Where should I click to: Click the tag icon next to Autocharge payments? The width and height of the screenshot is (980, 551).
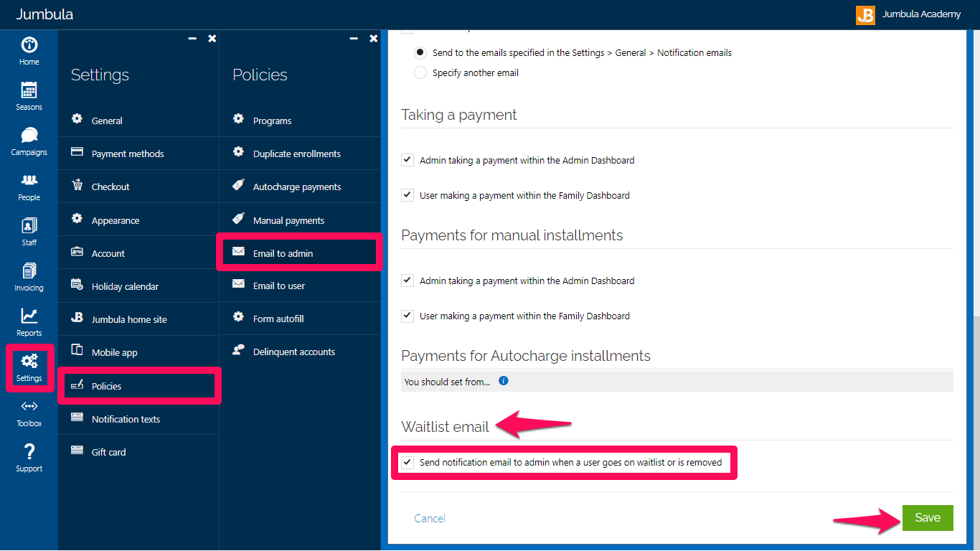click(x=238, y=186)
